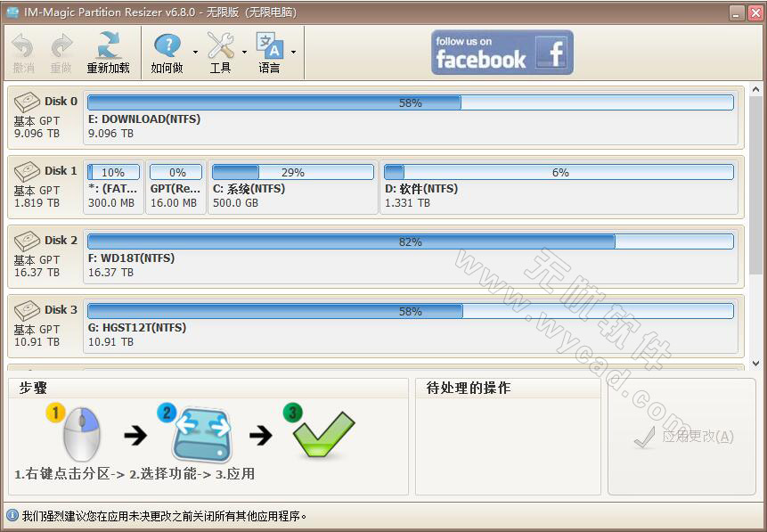Image resolution: width=767 pixels, height=532 pixels.
Task: Click the 待处理的操作 pending operations heading
Action: click(468, 389)
